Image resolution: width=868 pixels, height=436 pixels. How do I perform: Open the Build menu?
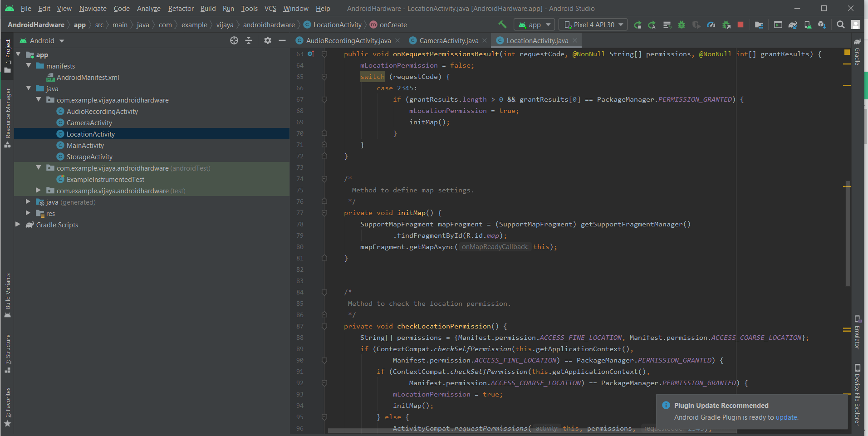[x=208, y=8]
